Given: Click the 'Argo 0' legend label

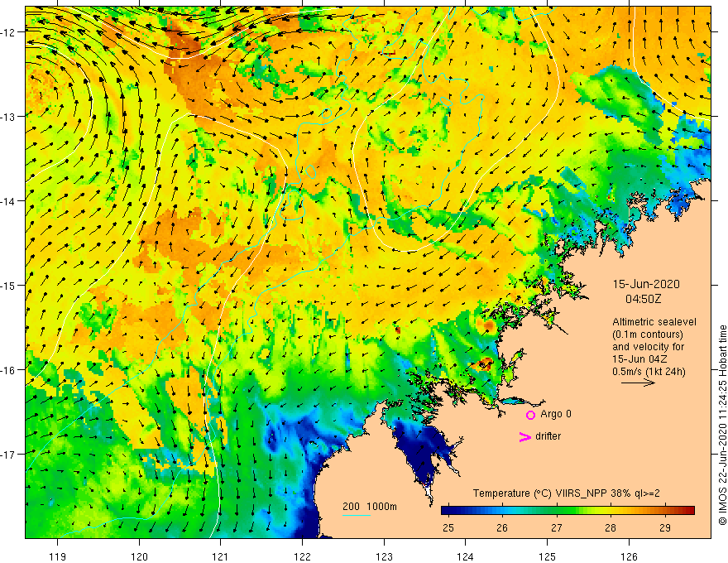Looking at the screenshot, I should (x=556, y=414).
